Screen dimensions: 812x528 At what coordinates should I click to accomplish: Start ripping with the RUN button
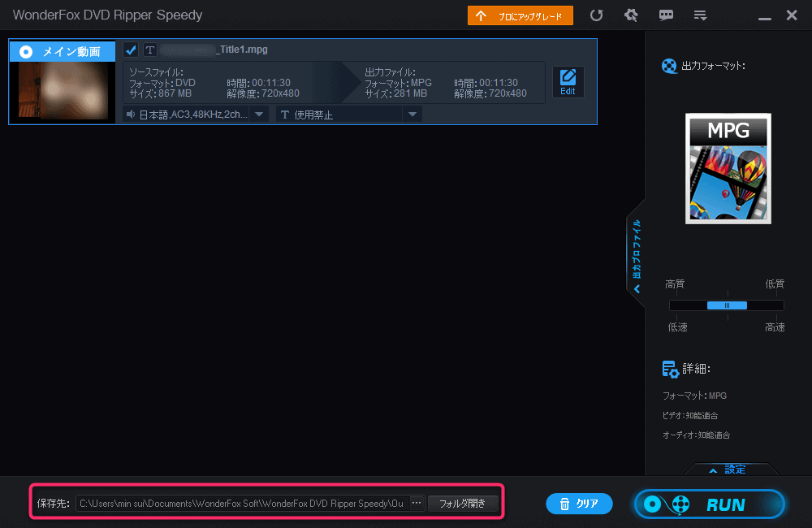pos(709,504)
